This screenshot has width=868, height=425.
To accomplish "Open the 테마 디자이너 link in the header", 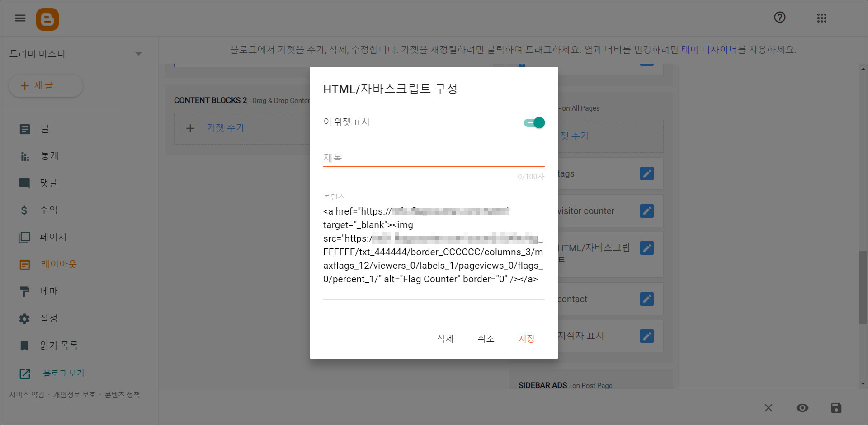I will pos(709,50).
